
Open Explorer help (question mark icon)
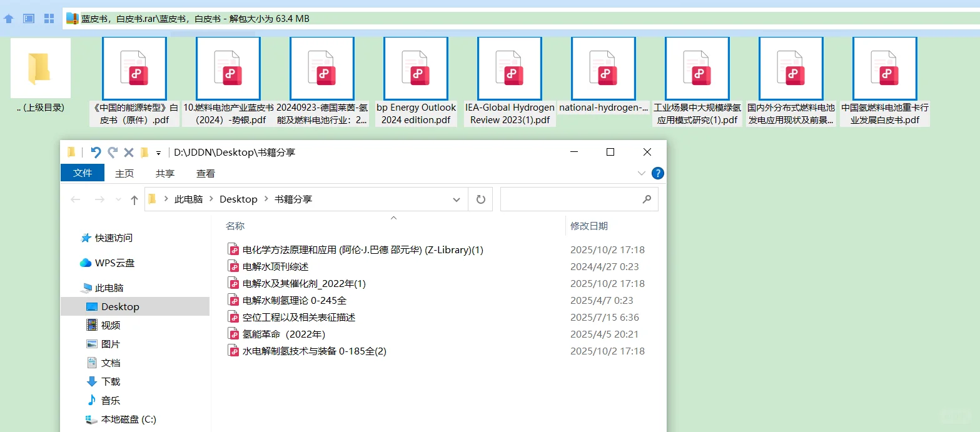click(658, 173)
